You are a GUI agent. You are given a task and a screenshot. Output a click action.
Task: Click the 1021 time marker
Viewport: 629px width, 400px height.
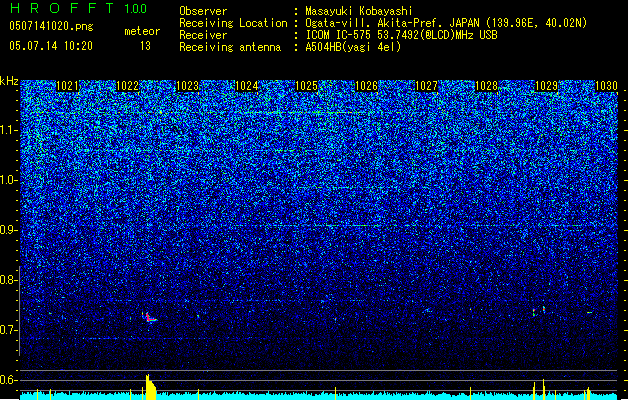(67, 86)
